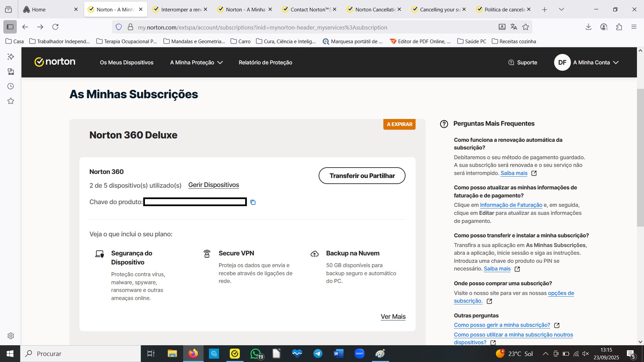Click the Transferir ou Partilhar button
This screenshot has height=362, width=644.
[x=362, y=176]
